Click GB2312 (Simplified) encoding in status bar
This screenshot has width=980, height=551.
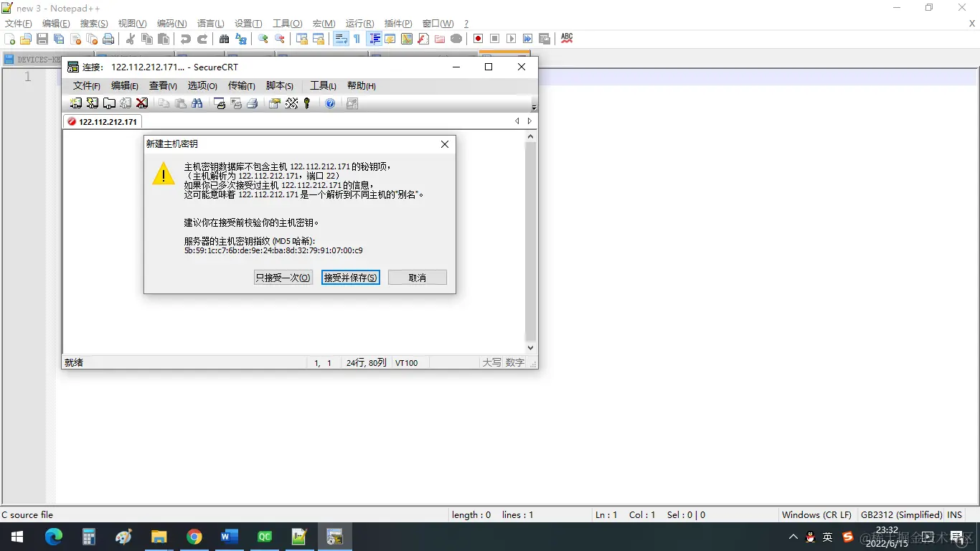click(x=902, y=515)
